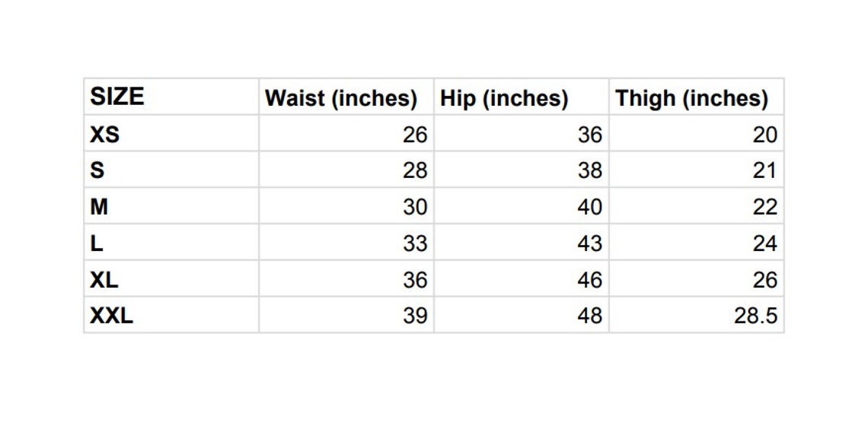Viewport: 868px width, 426px height.
Task: Select the Thigh (inches) column header
Action: point(692,98)
